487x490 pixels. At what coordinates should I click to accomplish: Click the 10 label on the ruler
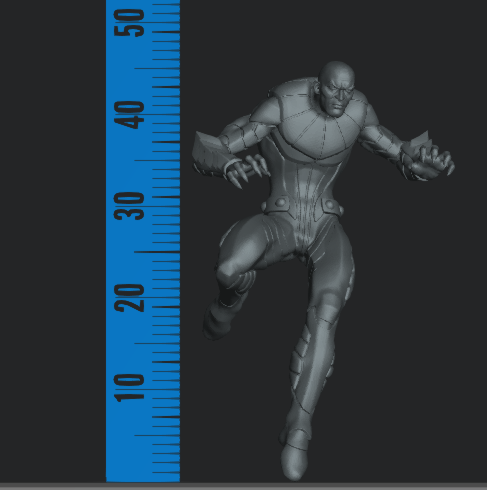(x=129, y=388)
